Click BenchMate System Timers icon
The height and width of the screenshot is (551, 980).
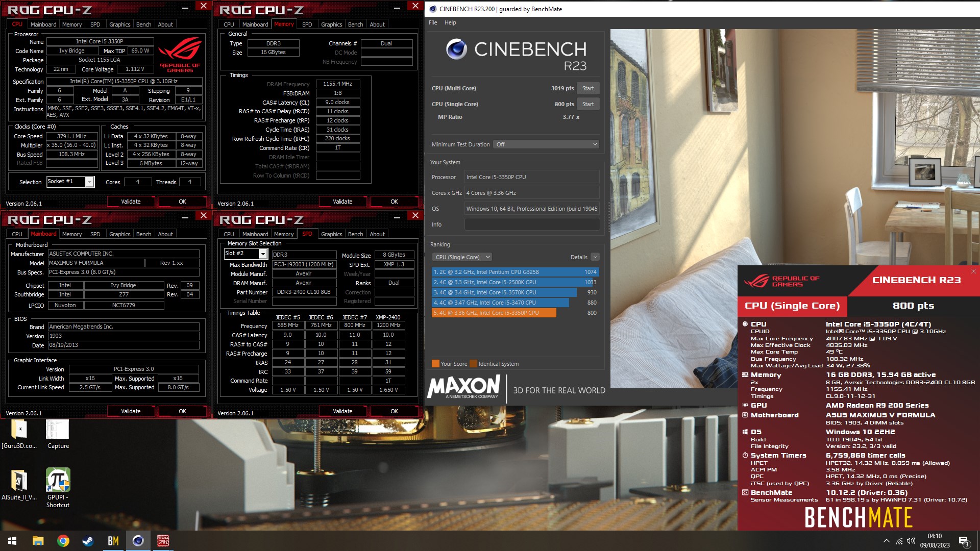coord(745,455)
